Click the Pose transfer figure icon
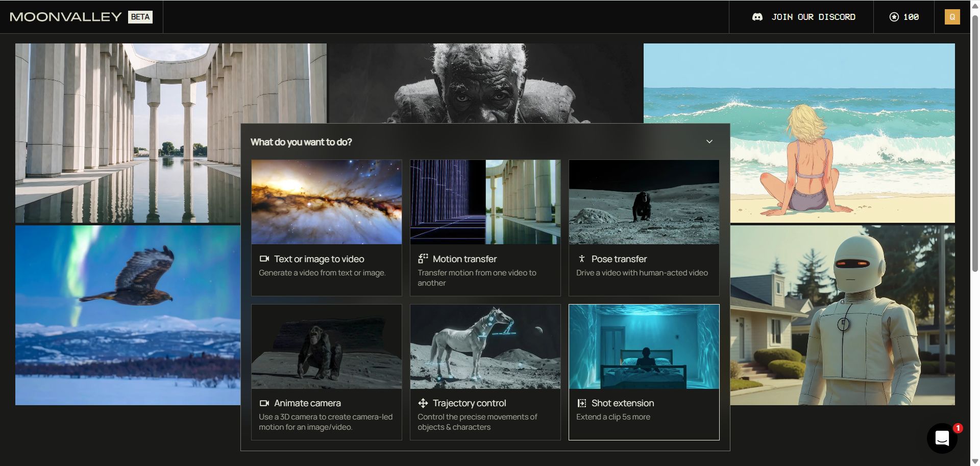This screenshot has height=466, width=980. 581,259
